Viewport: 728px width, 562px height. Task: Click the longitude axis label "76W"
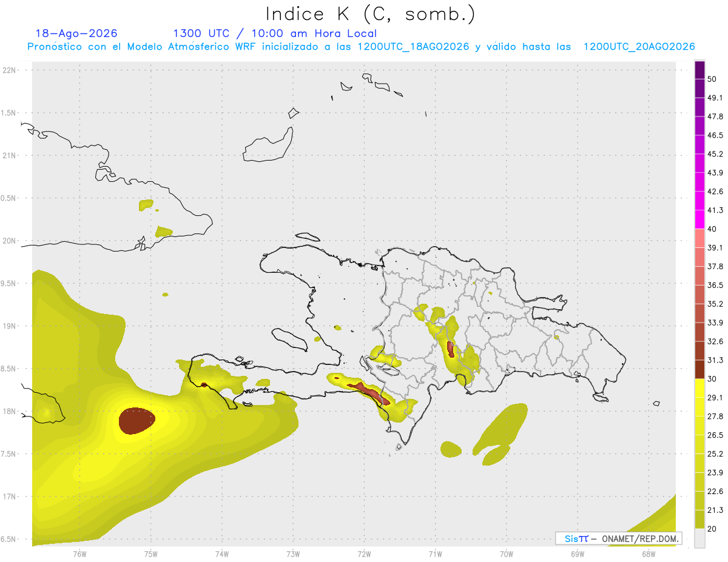(x=79, y=554)
